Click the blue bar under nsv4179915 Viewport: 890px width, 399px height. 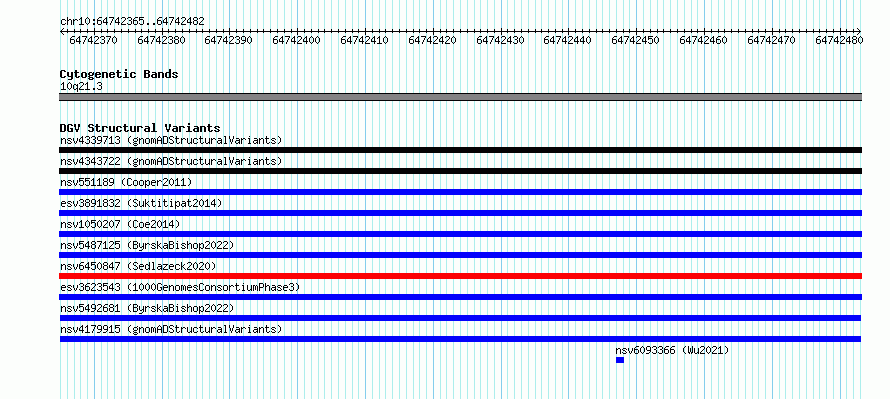point(460,339)
